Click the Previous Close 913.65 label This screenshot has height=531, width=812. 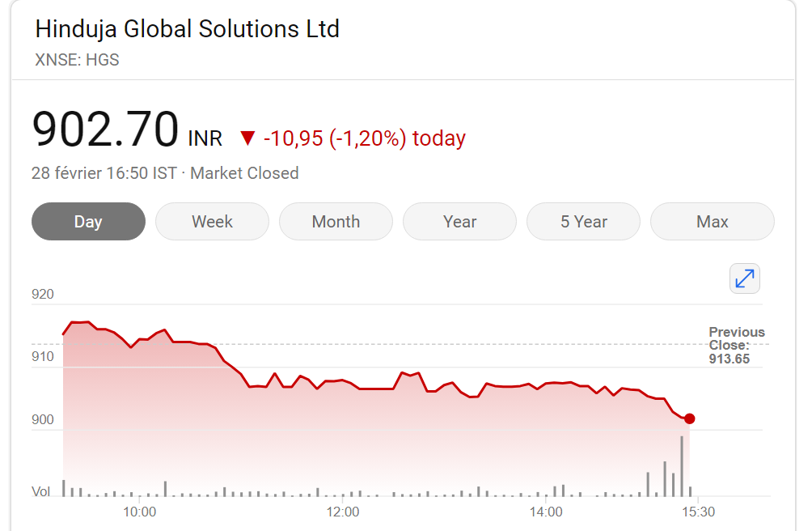pos(737,346)
